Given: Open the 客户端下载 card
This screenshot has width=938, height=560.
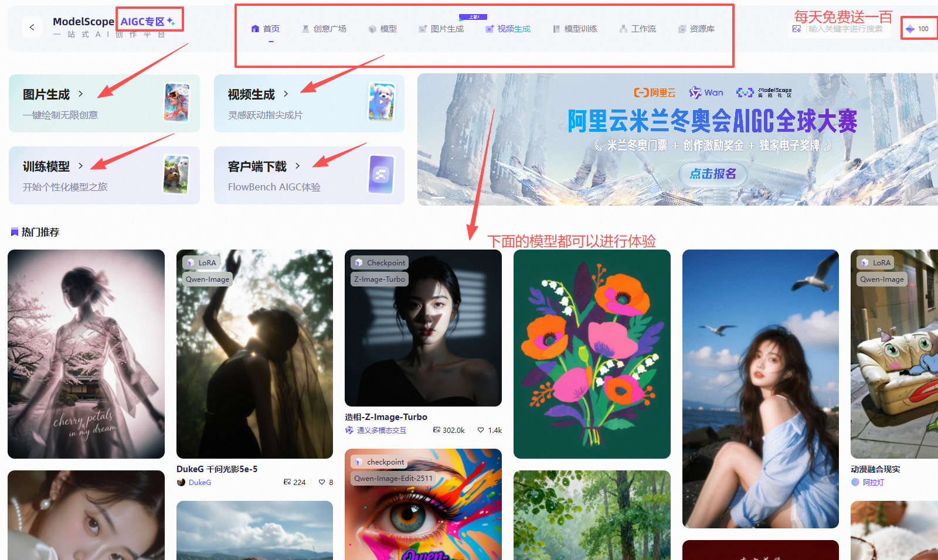Looking at the screenshot, I should tap(309, 175).
